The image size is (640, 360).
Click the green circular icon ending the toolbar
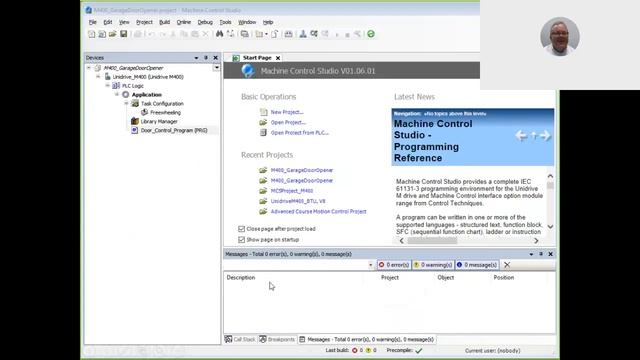tap(371, 34)
